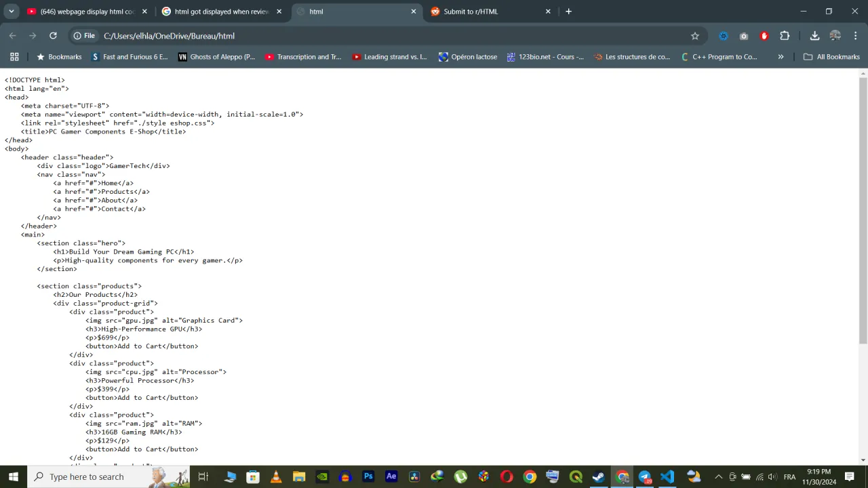Start VLC media player from the taskbar
The width and height of the screenshot is (868, 488).
click(275, 476)
